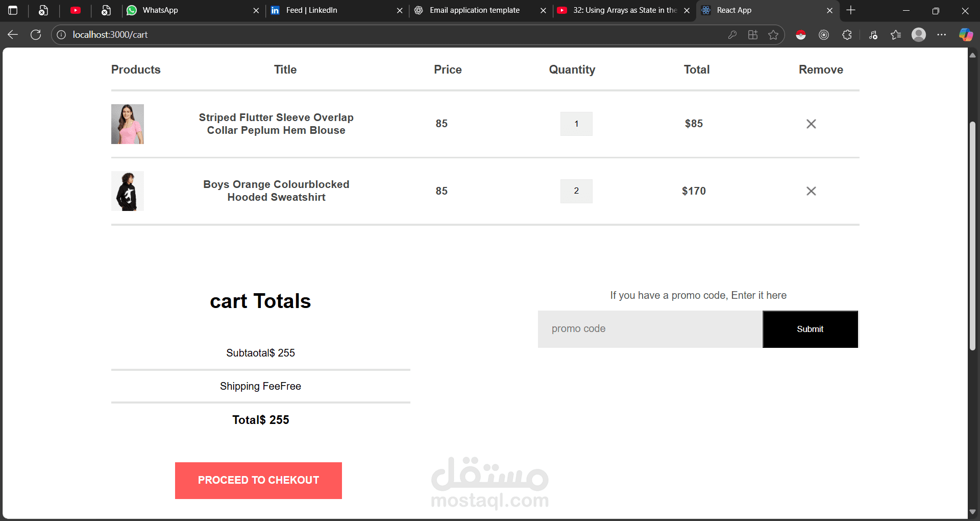
Task: Click the page's vertical scrollbar thumb
Action: (973, 235)
